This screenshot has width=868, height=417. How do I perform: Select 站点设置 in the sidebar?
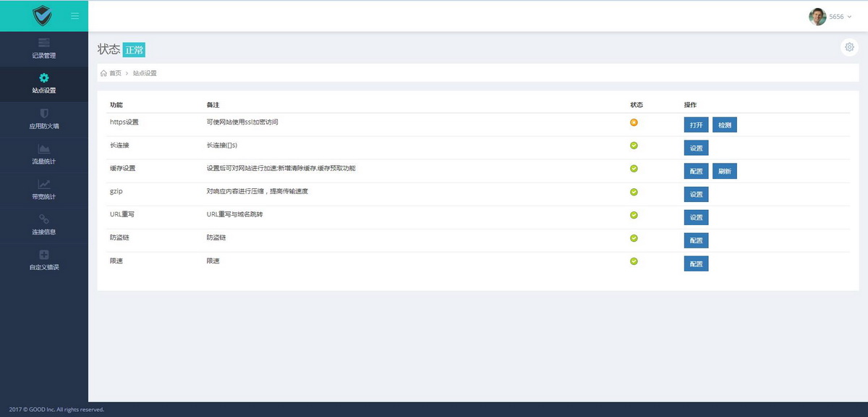(x=44, y=83)
